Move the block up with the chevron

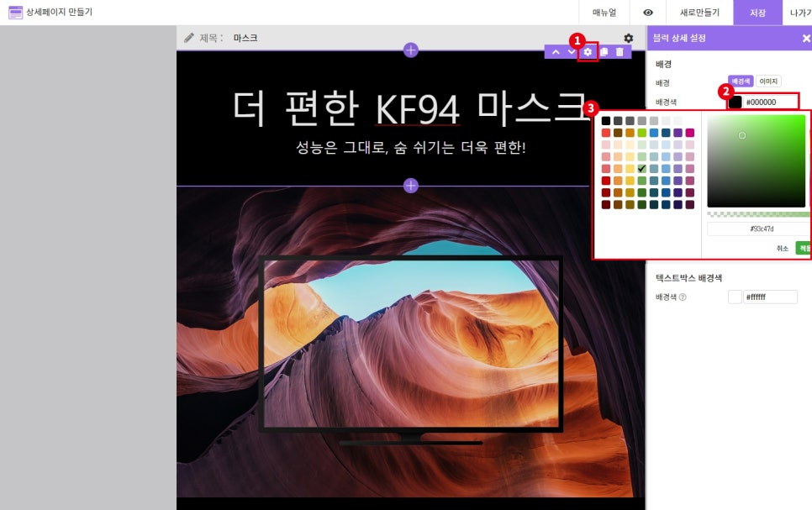(x=556, y=52)
